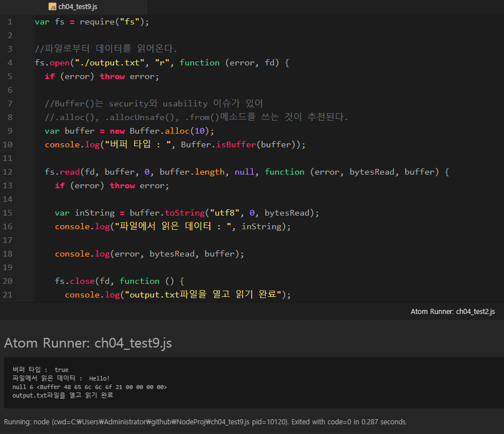Click 'Exited with code=0' status text

tap(322, 422)
